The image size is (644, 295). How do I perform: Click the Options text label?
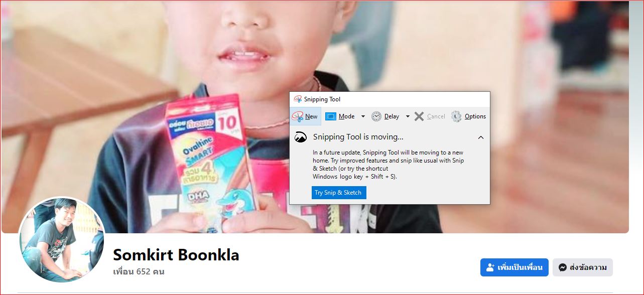point(475,116)
